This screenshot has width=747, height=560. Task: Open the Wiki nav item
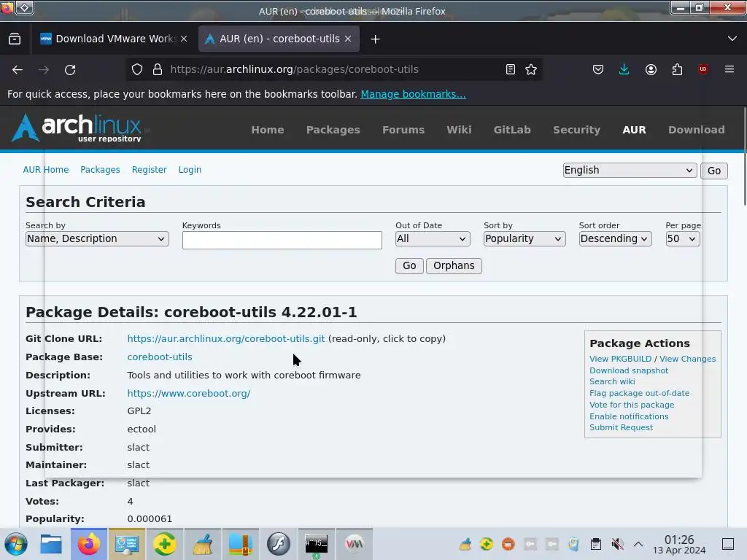pyautogui.click(x=460, y=130)
